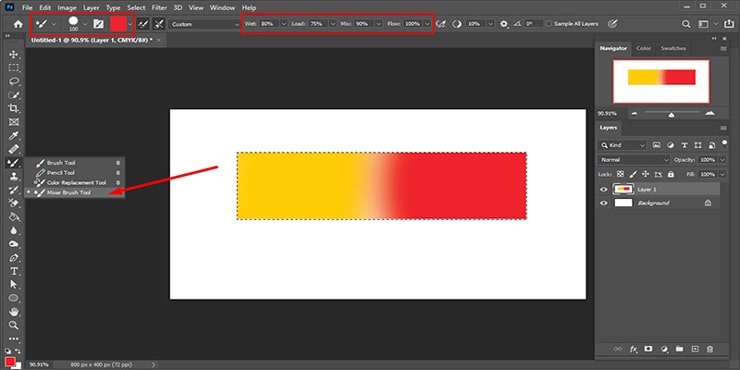Select the Blur tool
The height and width of the screenshot is (370, 740).
coord(14,231)
